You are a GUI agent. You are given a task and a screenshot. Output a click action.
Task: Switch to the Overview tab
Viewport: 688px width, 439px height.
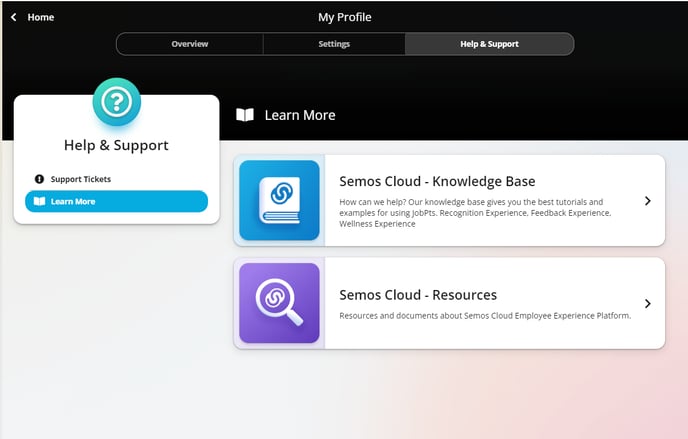[x=190, y=44]
